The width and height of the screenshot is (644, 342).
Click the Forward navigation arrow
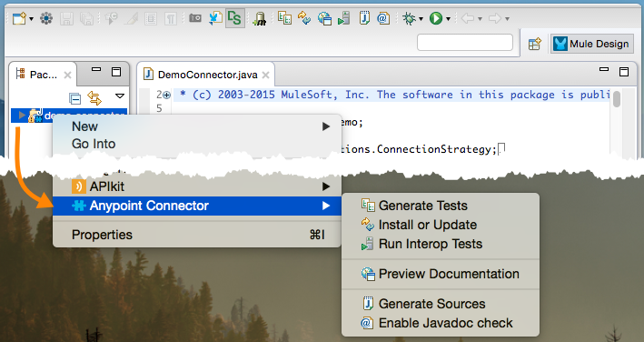pyautogui.click(x=495, y=18)
